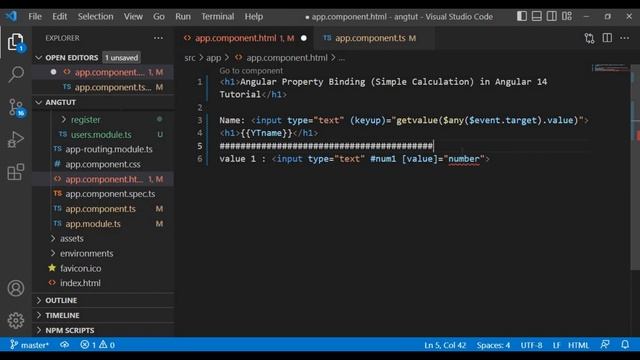The width and height of the screenshot is (640, 360).
Task: Click the Publish to cloud status icon
Action: 64,345
